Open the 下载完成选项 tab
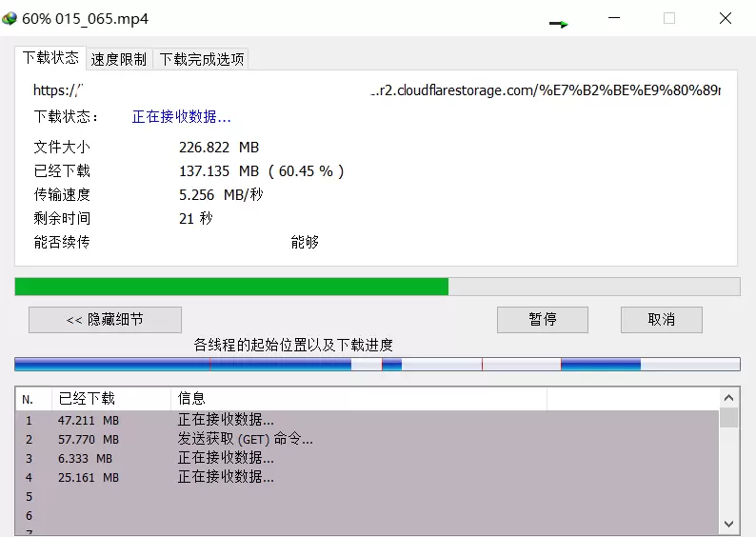This screenshot has width=756, height=537. pyautogui.click(x=202, y=59)
